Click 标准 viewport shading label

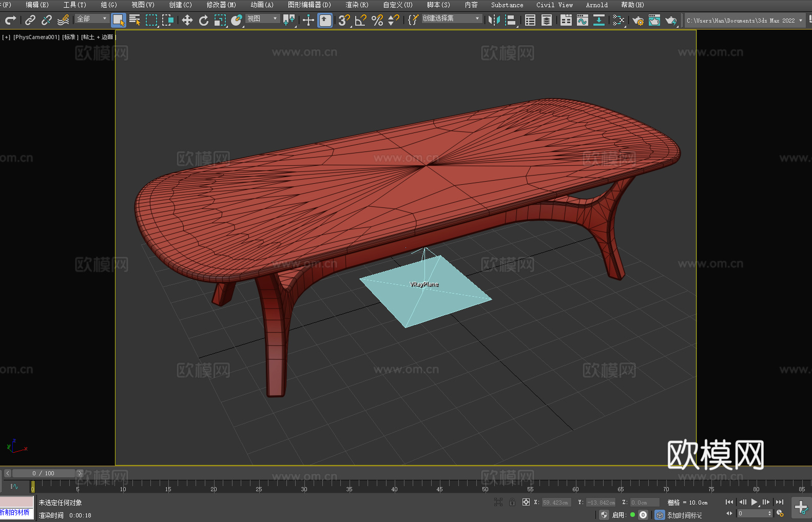coord(70,37)
